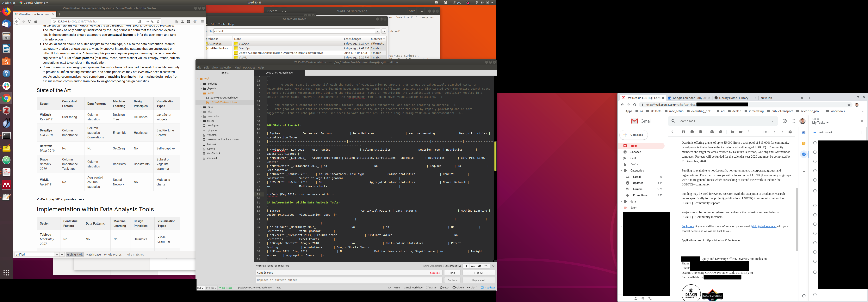Image resolution: width=868 pixels, height=302 pixels.
Task: Open the My Tasks list dropdown
Action: [x=820, y=123]
